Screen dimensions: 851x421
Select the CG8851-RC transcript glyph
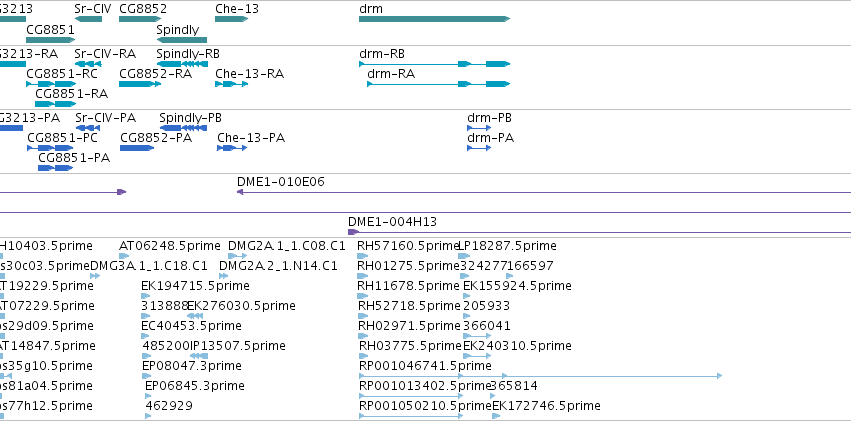pos(51,84)
